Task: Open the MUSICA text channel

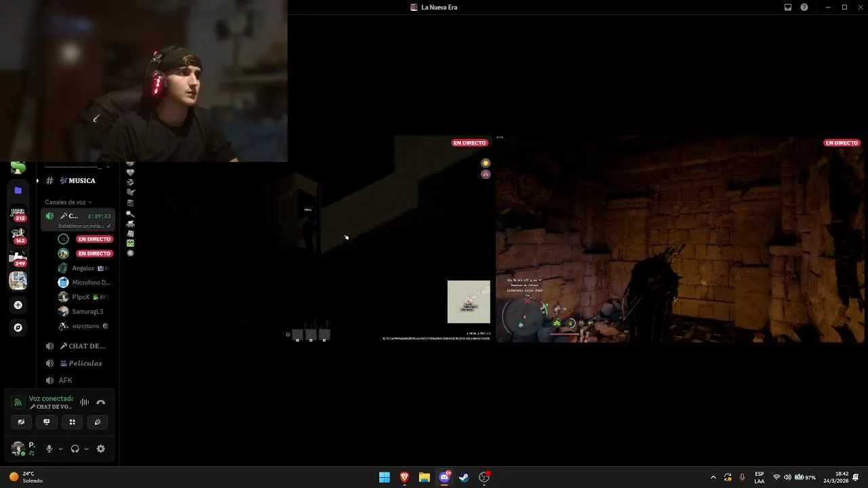Action: click(77, 181)
